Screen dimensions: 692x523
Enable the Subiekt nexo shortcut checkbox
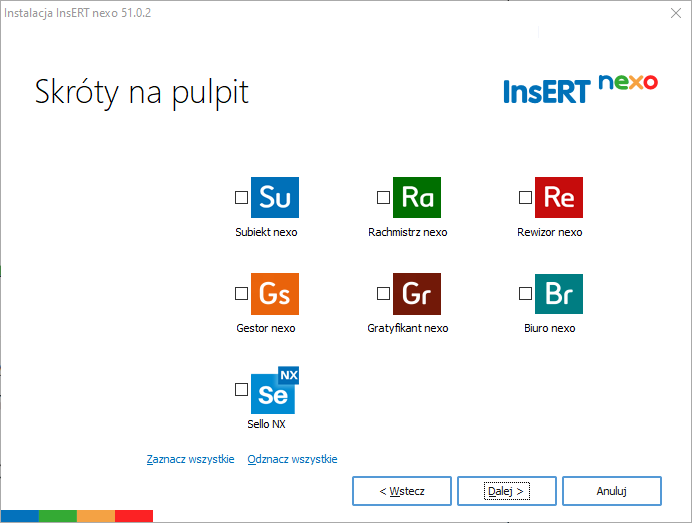point(241,197)
